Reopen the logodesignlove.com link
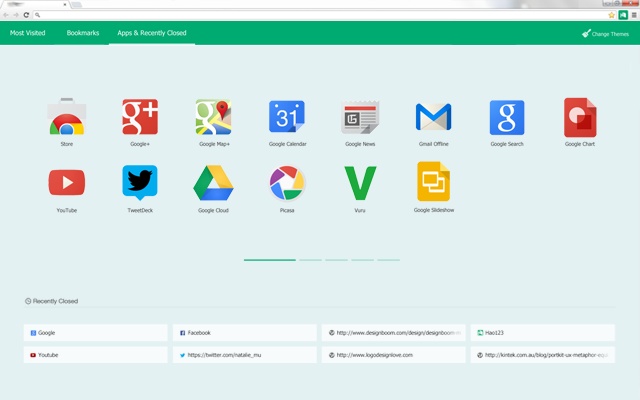 393,355
